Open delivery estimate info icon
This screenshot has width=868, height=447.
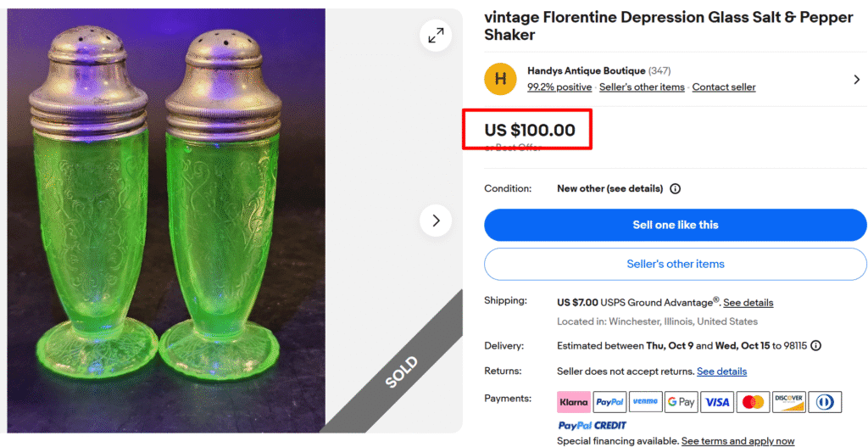(815, 346)
